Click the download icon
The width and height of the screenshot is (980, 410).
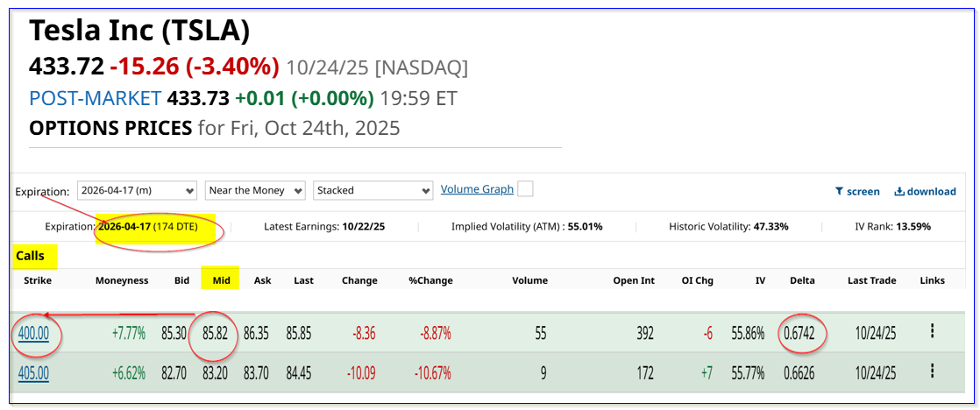click(899, 191)
